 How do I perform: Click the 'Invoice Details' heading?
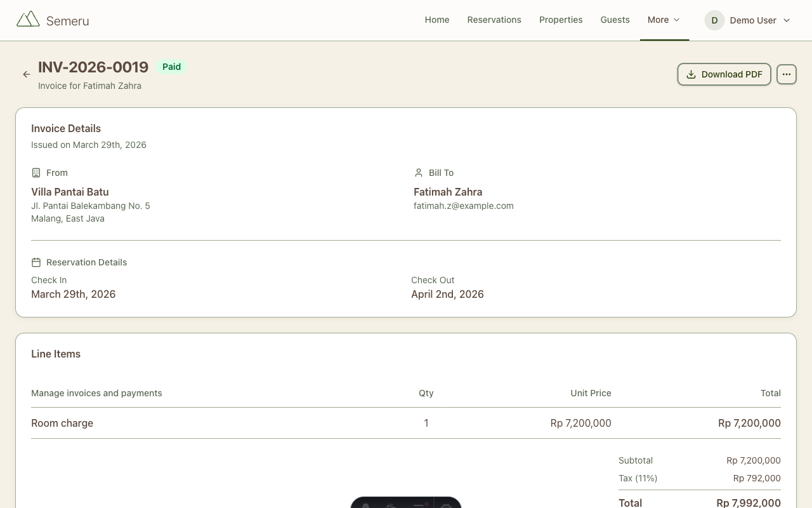[66, 128]
